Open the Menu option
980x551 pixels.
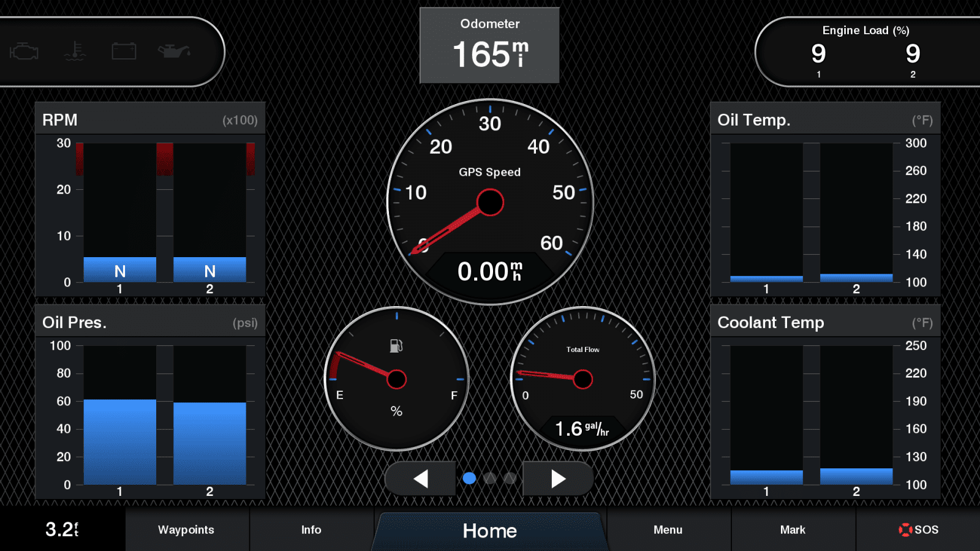click(x=668, y=530)
